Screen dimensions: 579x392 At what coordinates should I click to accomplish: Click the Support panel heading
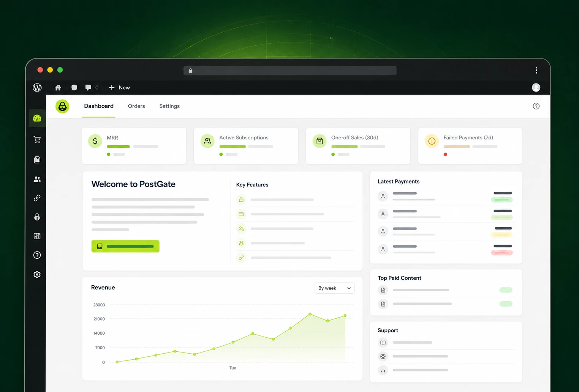388,330
